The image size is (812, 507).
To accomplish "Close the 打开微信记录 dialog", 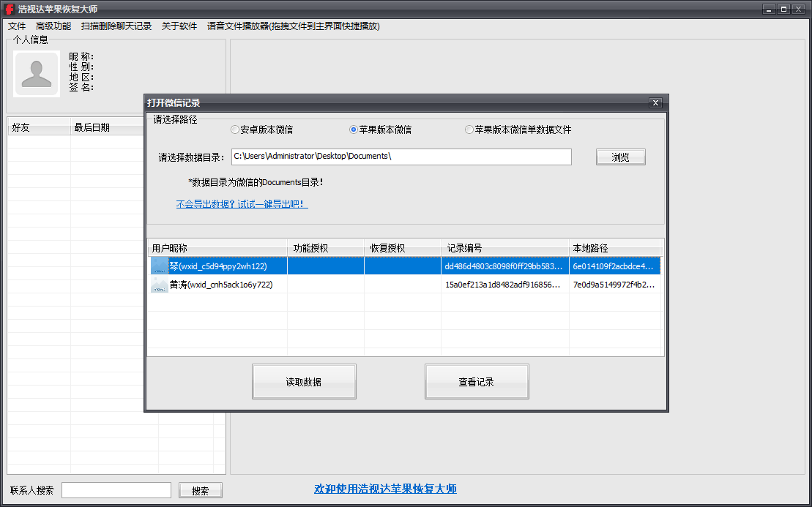I will coord(655,103).
